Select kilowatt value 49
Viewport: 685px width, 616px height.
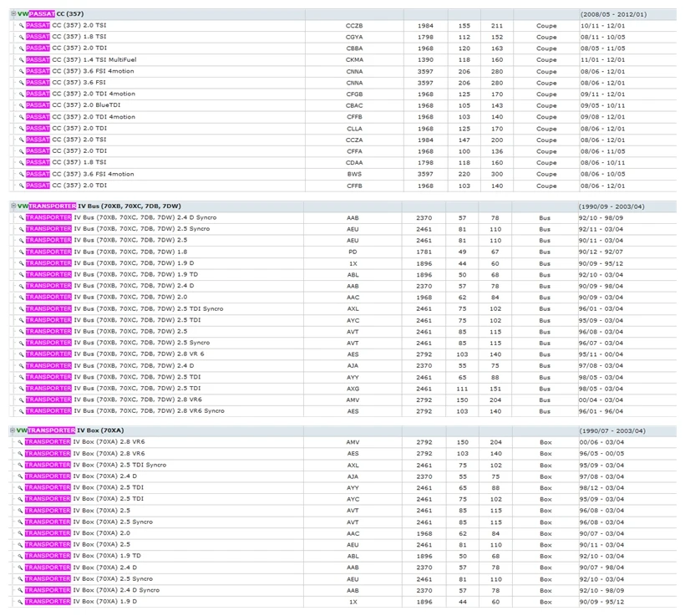[x=462, y=252]
